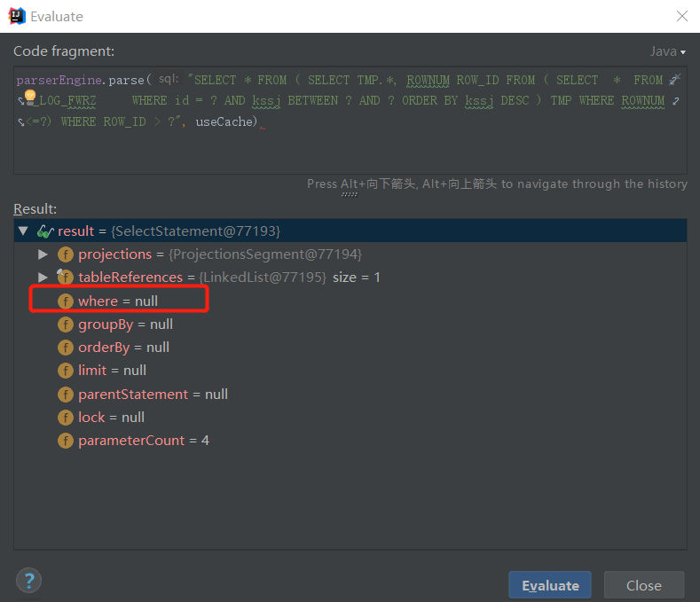This screenshot has height=602, width=700.
Task: Click the where field icon
Action: (66, 301)
